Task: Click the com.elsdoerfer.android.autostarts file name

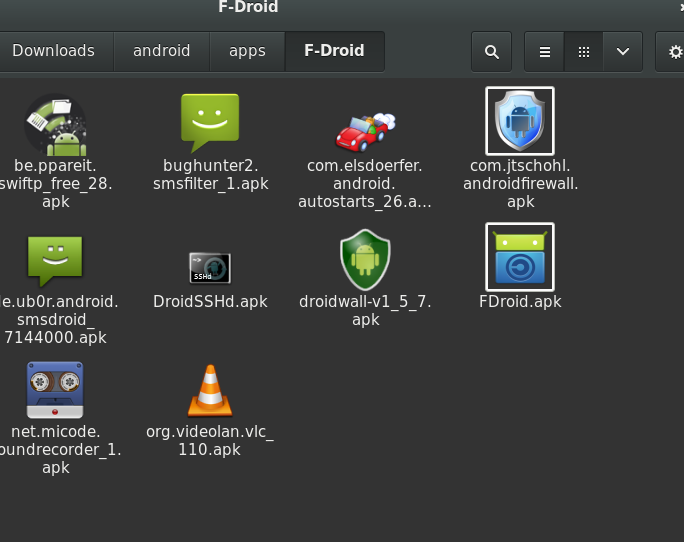Action: (365, 183)
